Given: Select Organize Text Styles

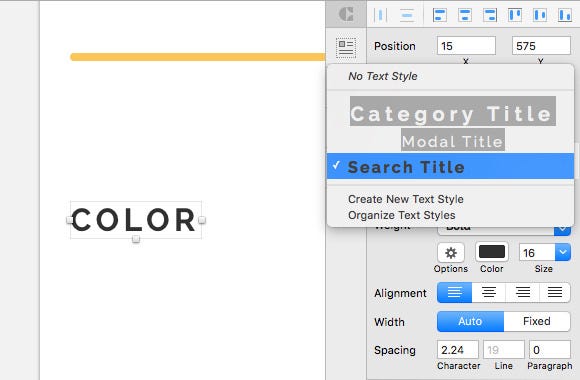Looking at the screenshot, I should click(402, 215).
